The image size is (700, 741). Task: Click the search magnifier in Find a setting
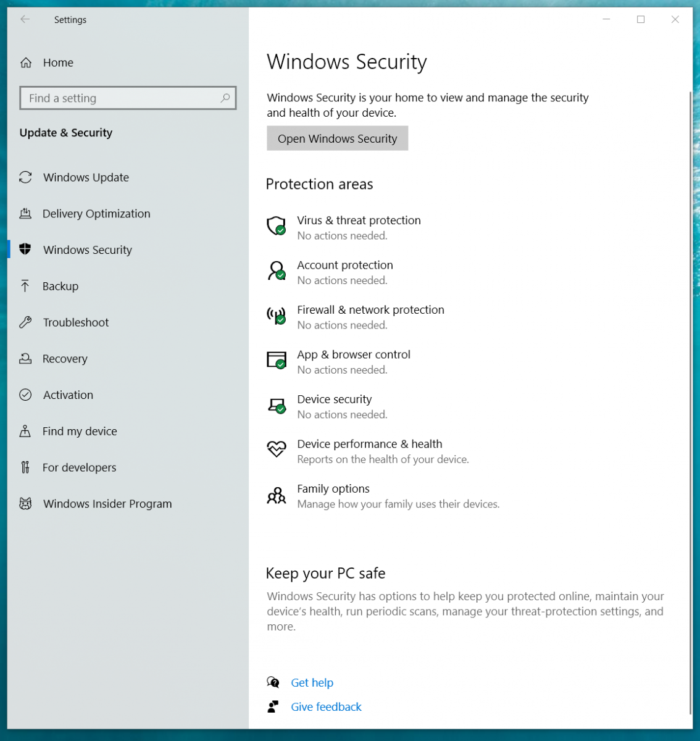(225, 98)
